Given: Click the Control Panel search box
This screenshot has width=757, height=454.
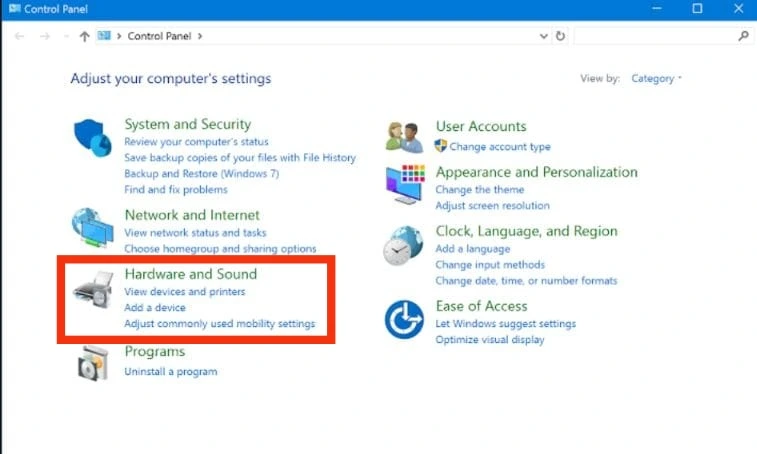Looking at the screenshot, I should 663,36.
